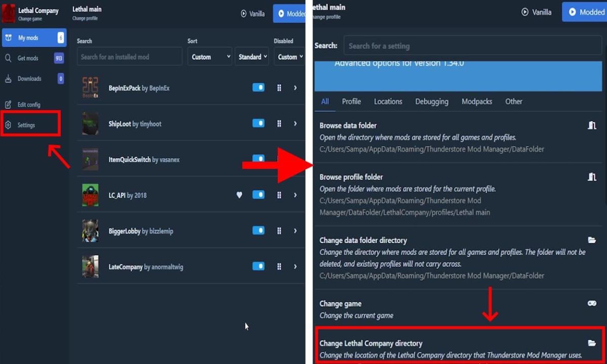Screen dimensions: 607x364
Task: Click the Browse profile folder icon
Action: pos(592,176)
